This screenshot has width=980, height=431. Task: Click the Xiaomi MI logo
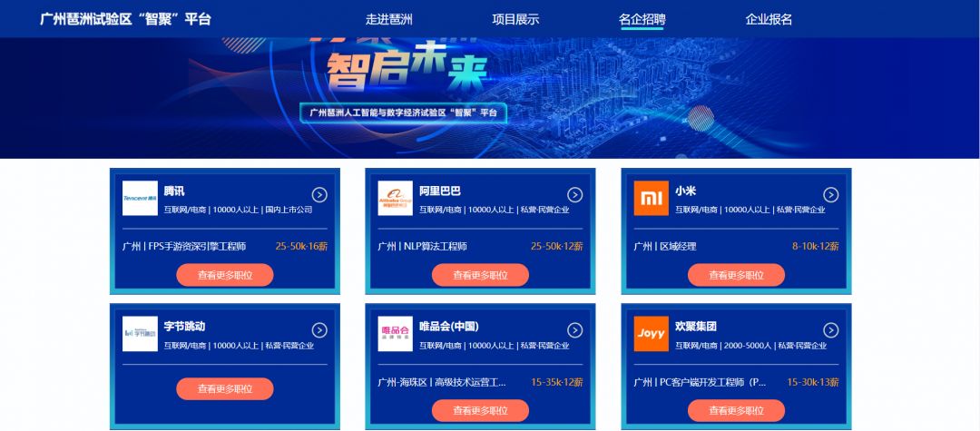(651, 198)
